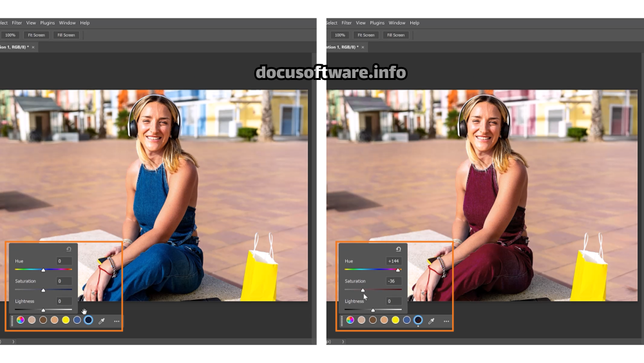The width and height of the screenshot is (644, 363).
Task: Select the rainbow all-colors wheel in the left bar
Action: pyautogui.click(x=21, y=320)
